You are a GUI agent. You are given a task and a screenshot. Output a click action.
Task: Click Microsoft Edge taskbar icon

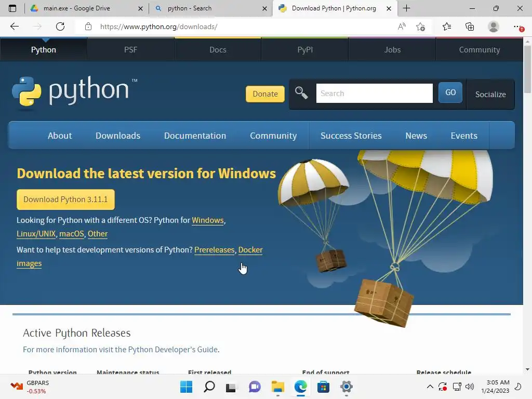tap(301, 387)
